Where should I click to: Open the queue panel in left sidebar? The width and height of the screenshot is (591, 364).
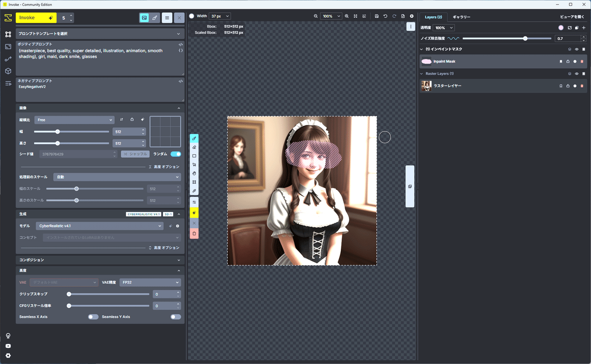pos(8,83)
